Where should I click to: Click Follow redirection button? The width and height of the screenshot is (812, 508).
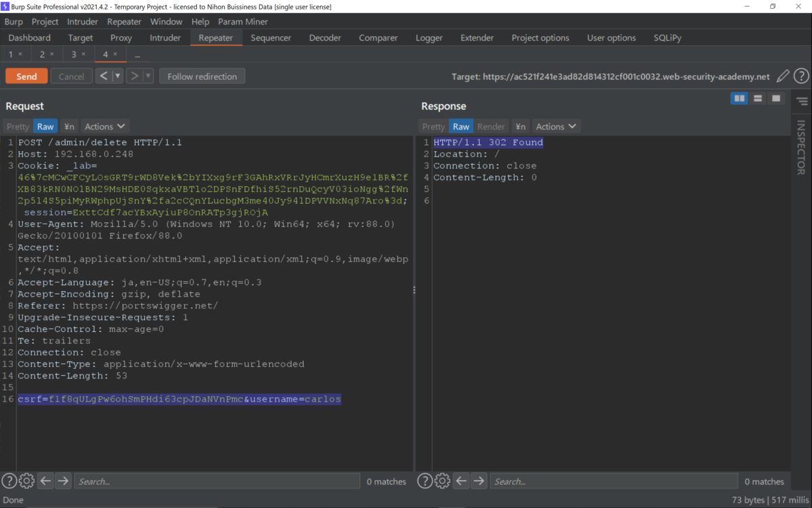click(202, 76)
